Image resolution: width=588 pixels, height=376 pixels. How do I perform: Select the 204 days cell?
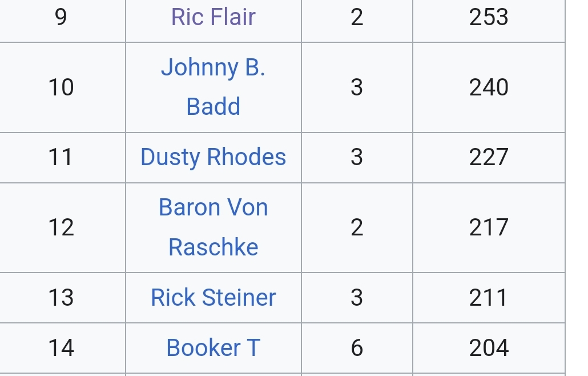coord(489,347)
